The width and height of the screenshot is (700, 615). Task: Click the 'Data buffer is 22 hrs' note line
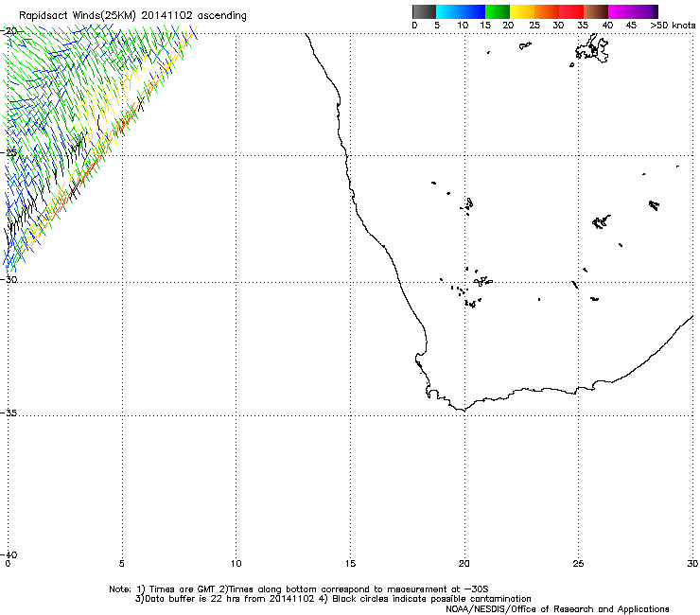click(x=333, y=599)
